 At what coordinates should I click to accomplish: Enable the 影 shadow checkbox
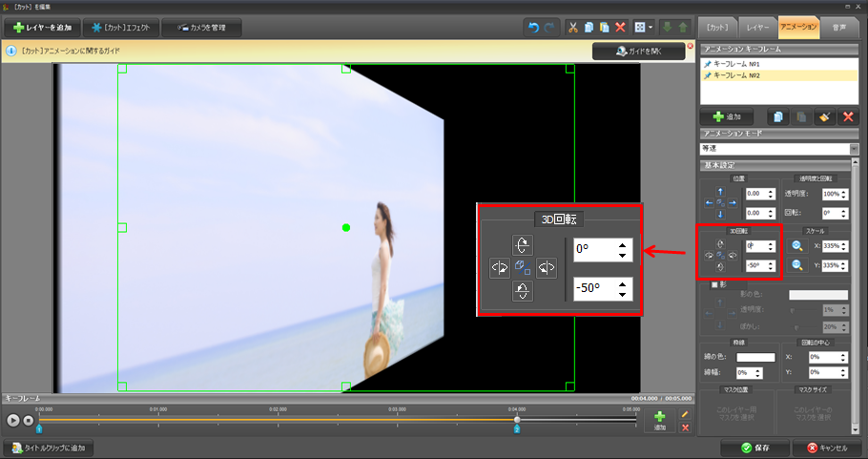[714, 284]
